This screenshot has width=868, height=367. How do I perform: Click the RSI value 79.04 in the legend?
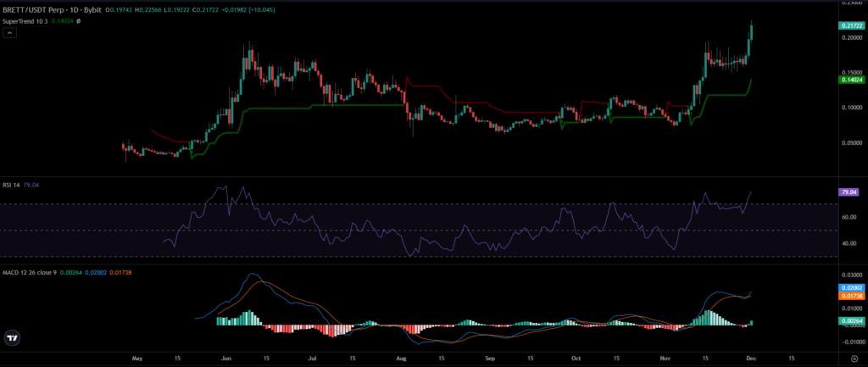(x=31, y=184)
